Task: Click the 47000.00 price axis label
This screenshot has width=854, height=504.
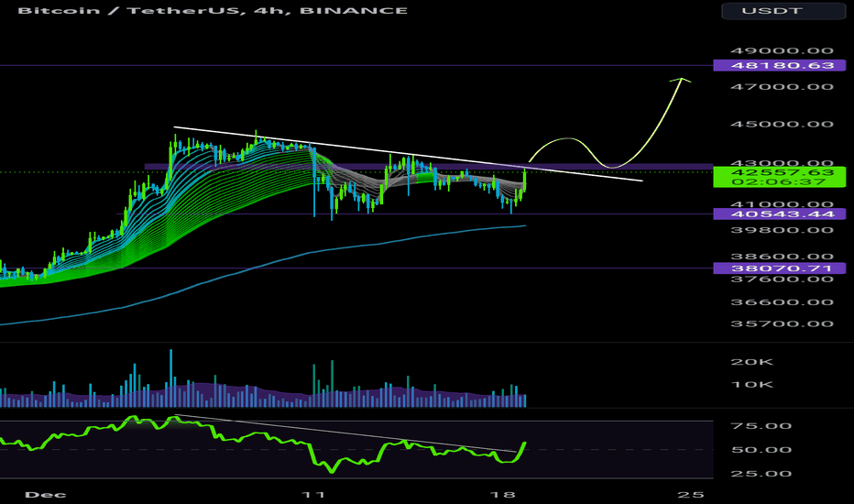Action: coord(783,87)
